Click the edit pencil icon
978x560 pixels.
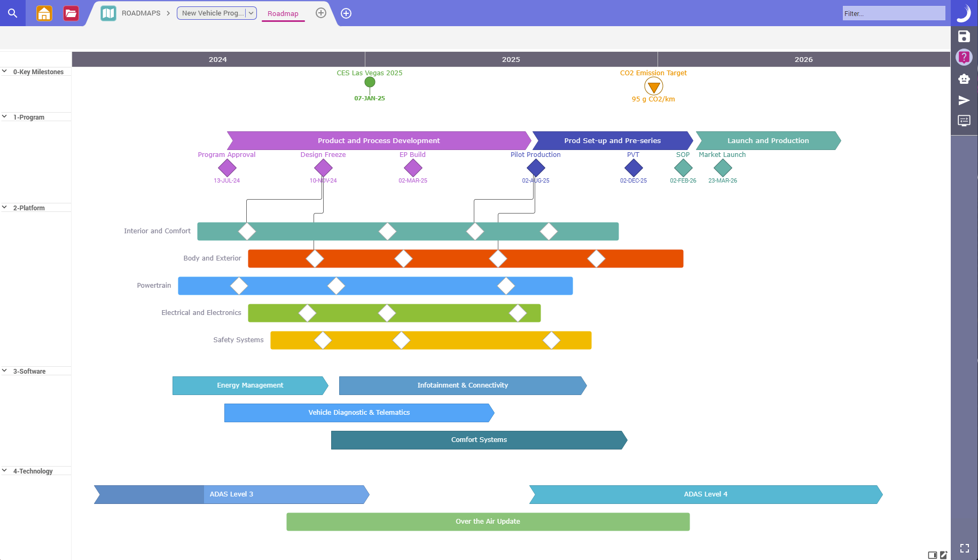tap(944, 555)
